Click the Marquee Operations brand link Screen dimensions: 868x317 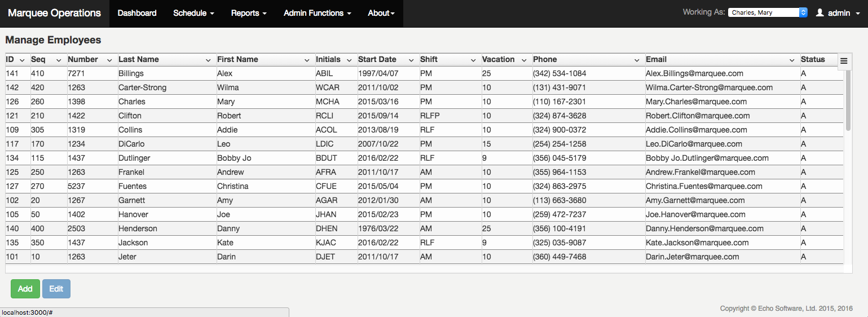pos(54,13)
